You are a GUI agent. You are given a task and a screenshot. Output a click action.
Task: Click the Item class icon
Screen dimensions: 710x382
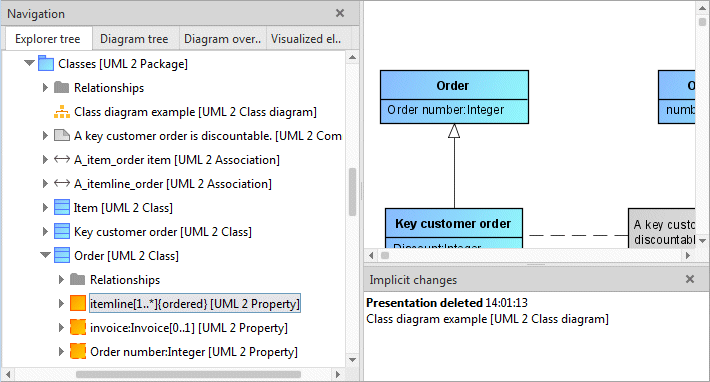click(62, 207)
